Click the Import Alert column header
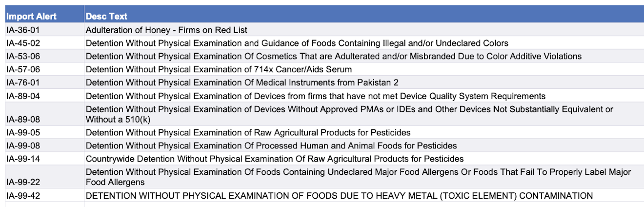This screenshot has height=207, width=644. point(32,17)
